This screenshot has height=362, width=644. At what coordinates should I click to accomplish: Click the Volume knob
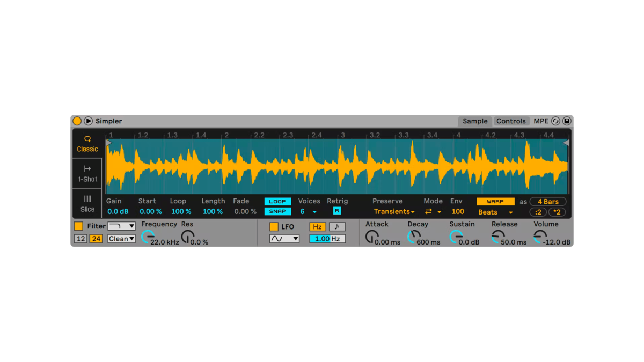[540, 237]
